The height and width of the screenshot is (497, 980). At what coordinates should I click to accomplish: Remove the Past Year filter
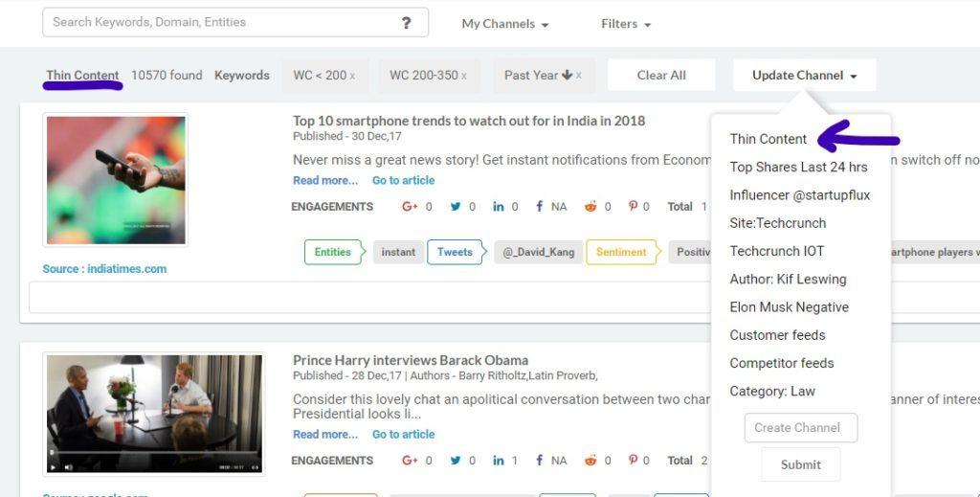[x=579, y=76]
